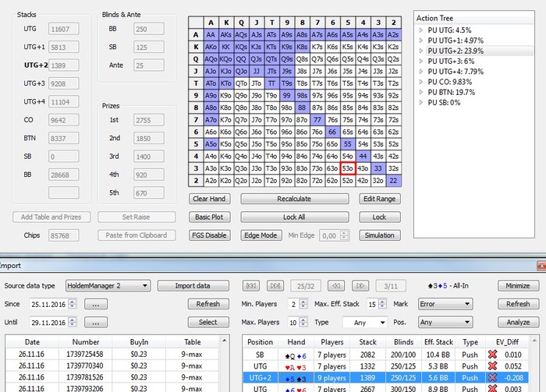Expand PU UTG+4: 7.79% node

click(x=421, y=72)
